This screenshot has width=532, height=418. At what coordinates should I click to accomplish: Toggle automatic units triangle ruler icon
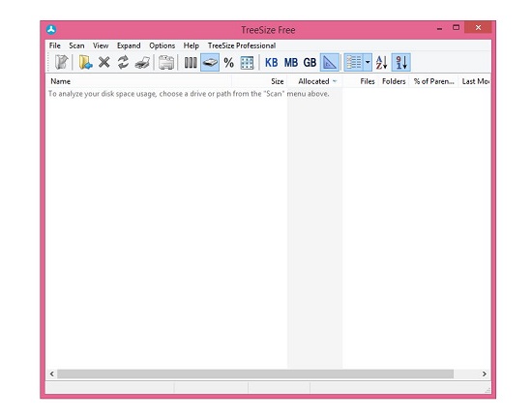point(330,63)
